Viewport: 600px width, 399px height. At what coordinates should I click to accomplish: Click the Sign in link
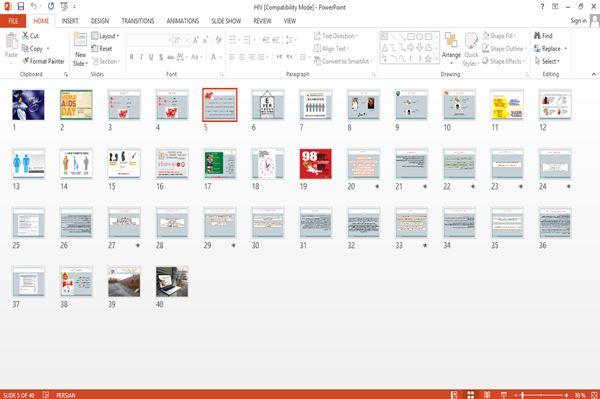(x=579, y=21)
